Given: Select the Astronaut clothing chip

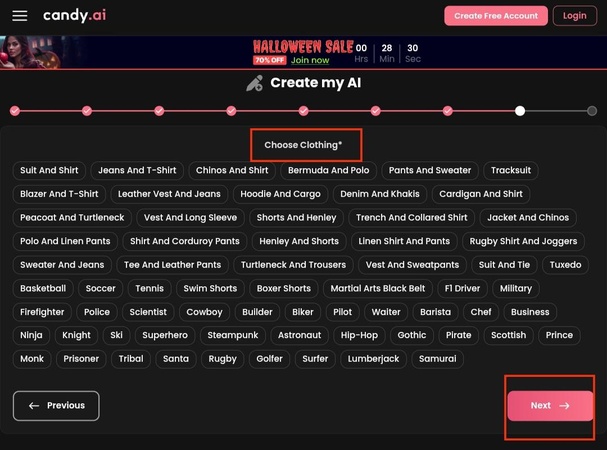Looking at the screenshot, I should tap(299, 336).
